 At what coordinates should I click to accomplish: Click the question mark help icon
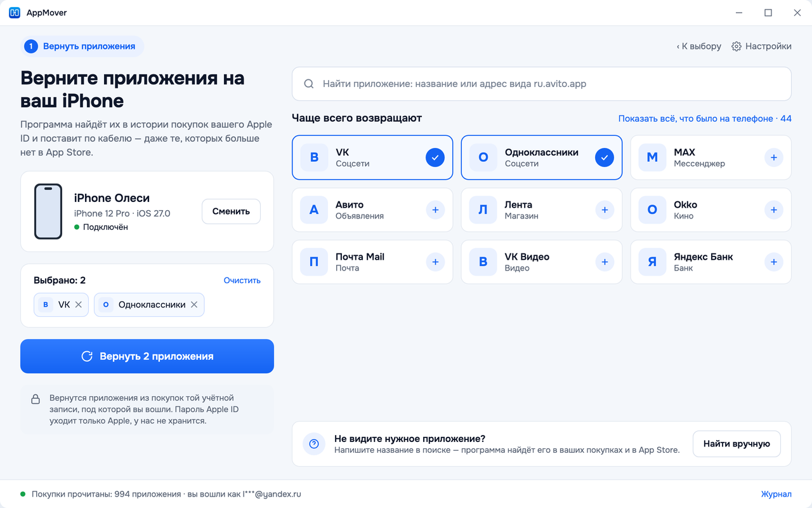314,444
